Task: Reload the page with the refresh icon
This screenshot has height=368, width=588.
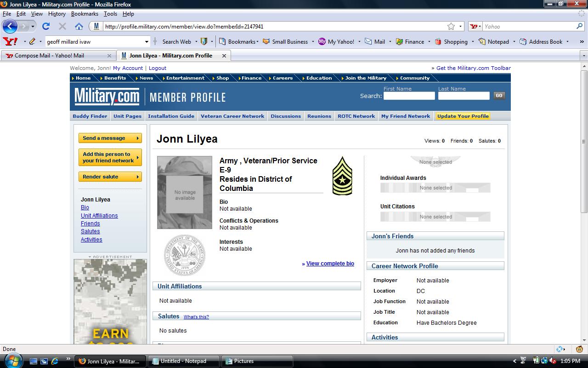Action: (46, 26)
